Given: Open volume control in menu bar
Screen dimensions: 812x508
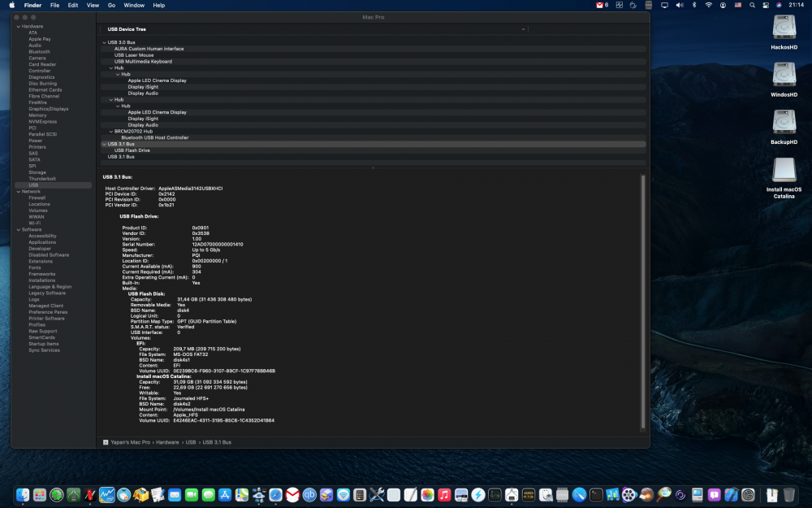Looking at the screenshot, I should (680, 5).
